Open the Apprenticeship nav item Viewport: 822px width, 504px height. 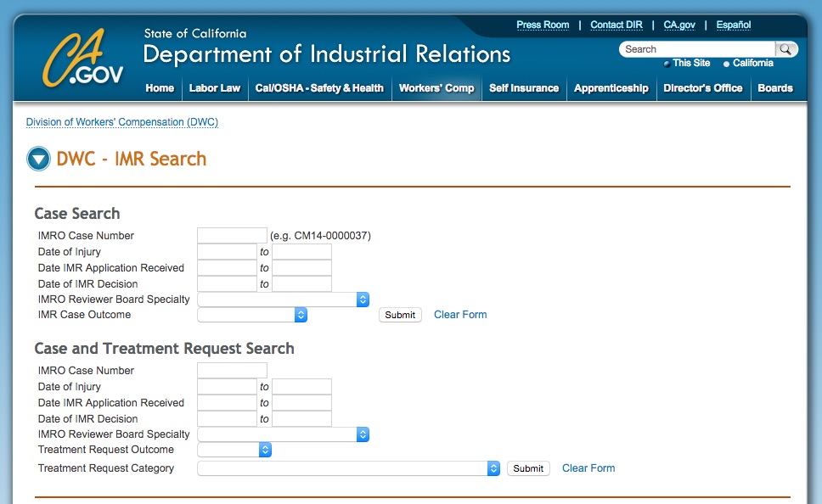pyautogui.click(x=611, y=88)
